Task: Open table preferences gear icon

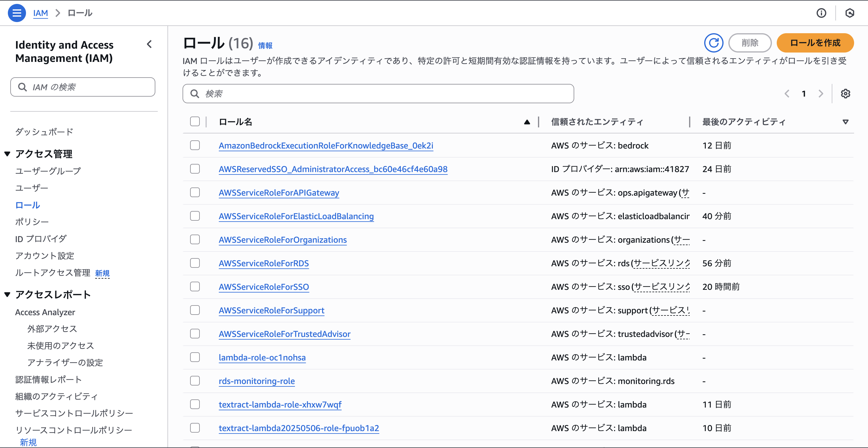Action: coord(845,94)
